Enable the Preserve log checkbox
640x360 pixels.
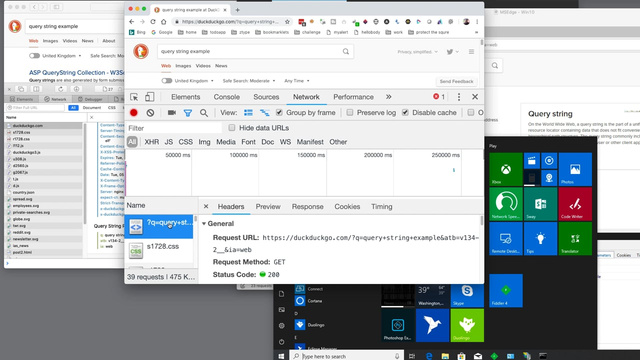coord(350,112)
